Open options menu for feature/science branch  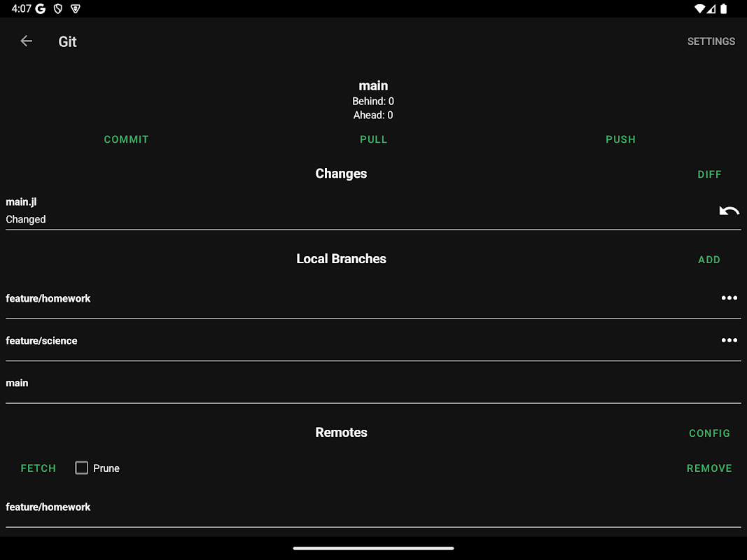click(729, 340)
